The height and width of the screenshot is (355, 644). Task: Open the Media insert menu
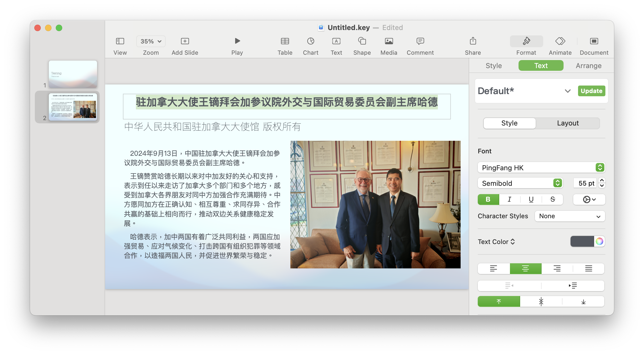pyautogui.click(x=389, y=41)
